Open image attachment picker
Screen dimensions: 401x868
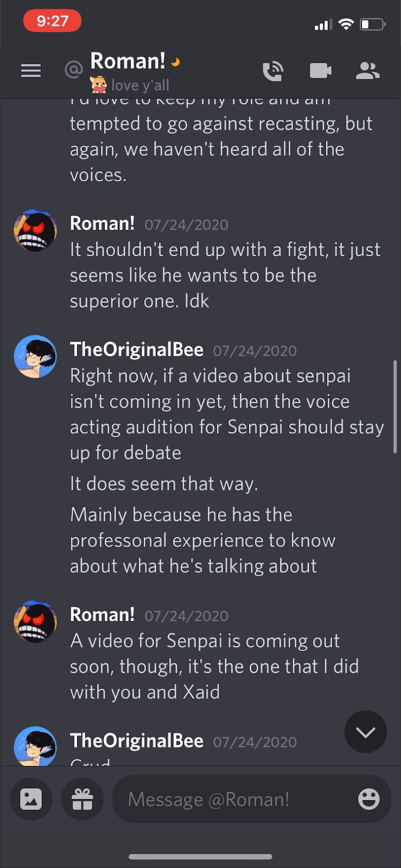coord(31,799)
